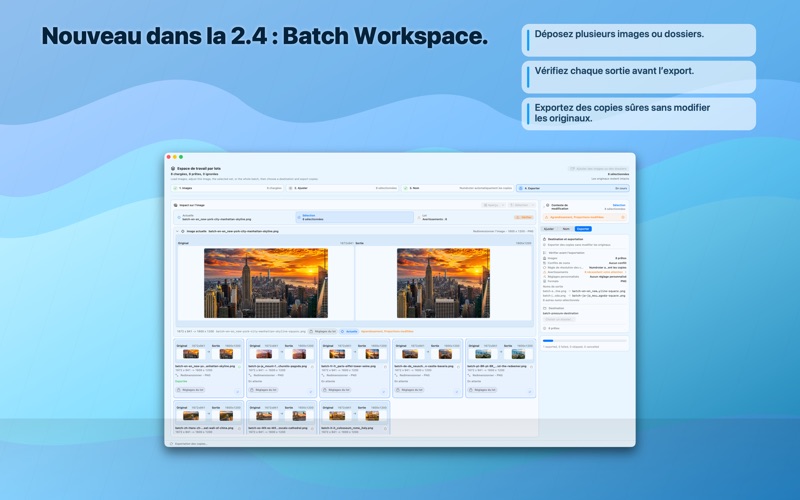
Task: Go to step 4. Exporter
Action: click(x=572, y=188)
